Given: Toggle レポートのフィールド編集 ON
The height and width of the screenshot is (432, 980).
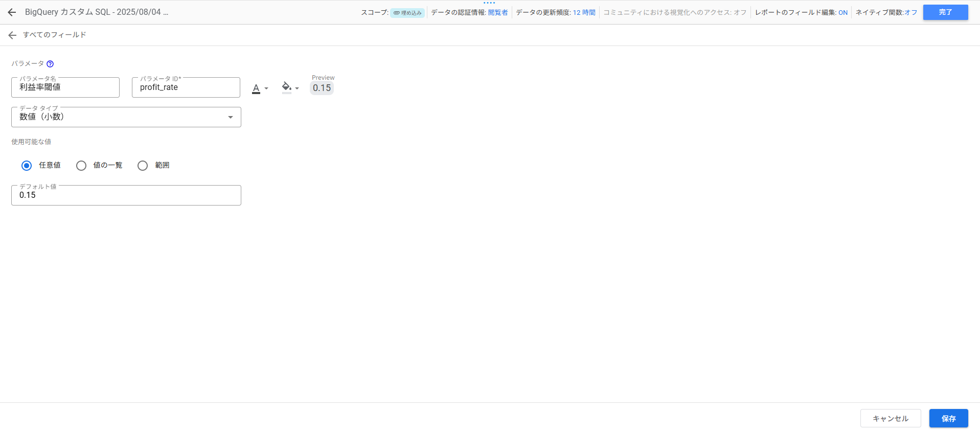Looking at the screenshot, I should click(843, 13).
